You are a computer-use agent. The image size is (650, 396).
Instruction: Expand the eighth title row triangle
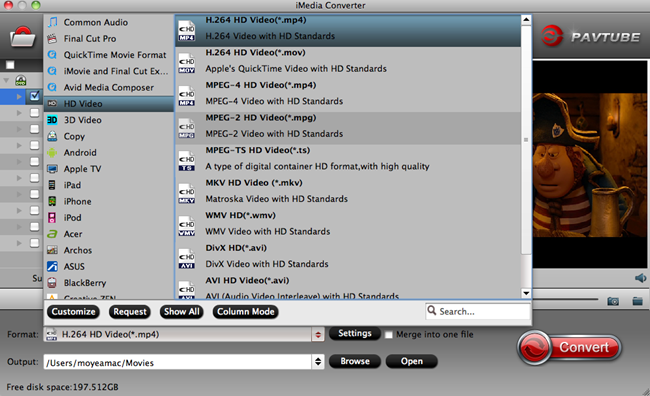click(x=19, y=210)
